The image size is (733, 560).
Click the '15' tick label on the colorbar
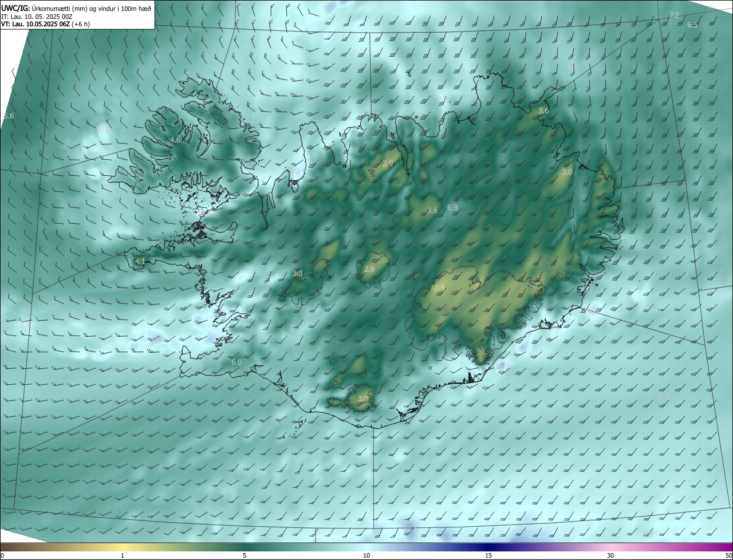click(x=488, y=555)
